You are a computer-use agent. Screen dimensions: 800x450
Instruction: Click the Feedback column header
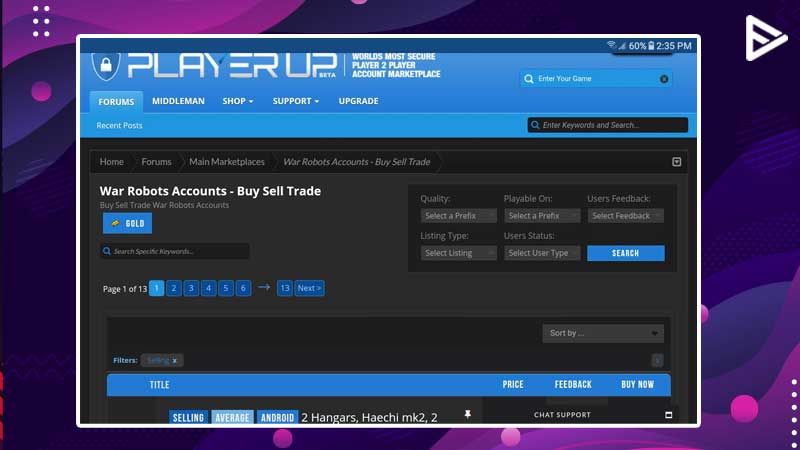(573, 385)
